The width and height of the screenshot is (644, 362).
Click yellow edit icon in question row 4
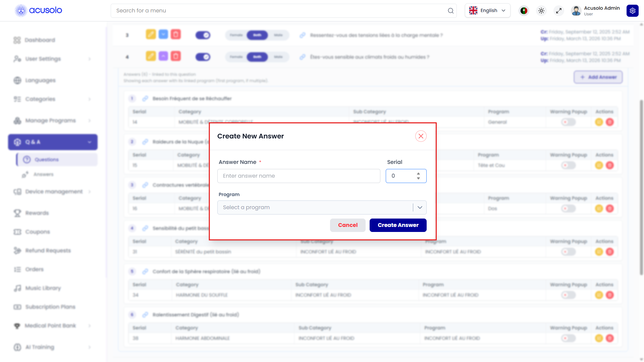[x=151, y=56]
